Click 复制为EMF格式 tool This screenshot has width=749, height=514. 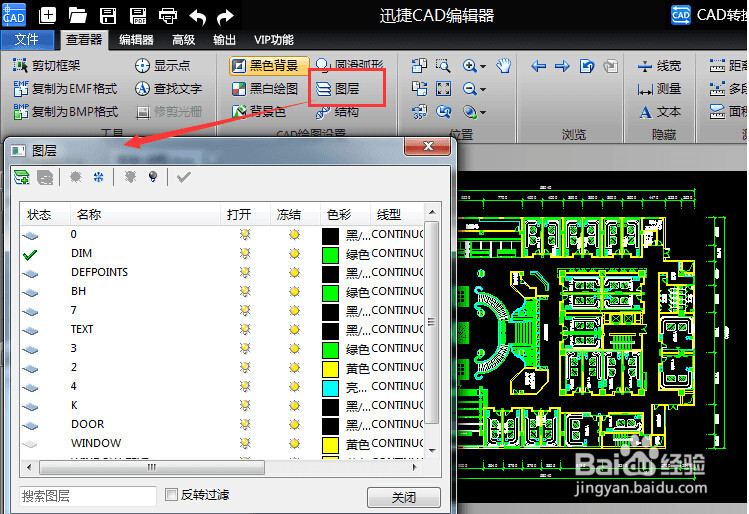coord(65,88)
